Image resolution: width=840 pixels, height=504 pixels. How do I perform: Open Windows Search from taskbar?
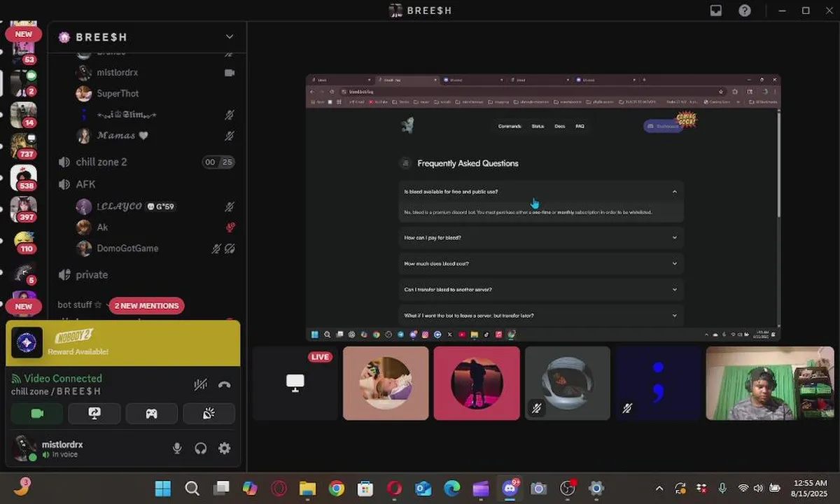[x=192, y=488]
